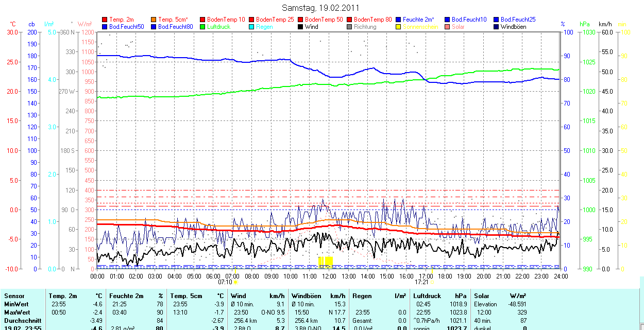The image size is (644, 330).
Task: Click the yellow Sonnenschein legend square
Action: point(398,27)
